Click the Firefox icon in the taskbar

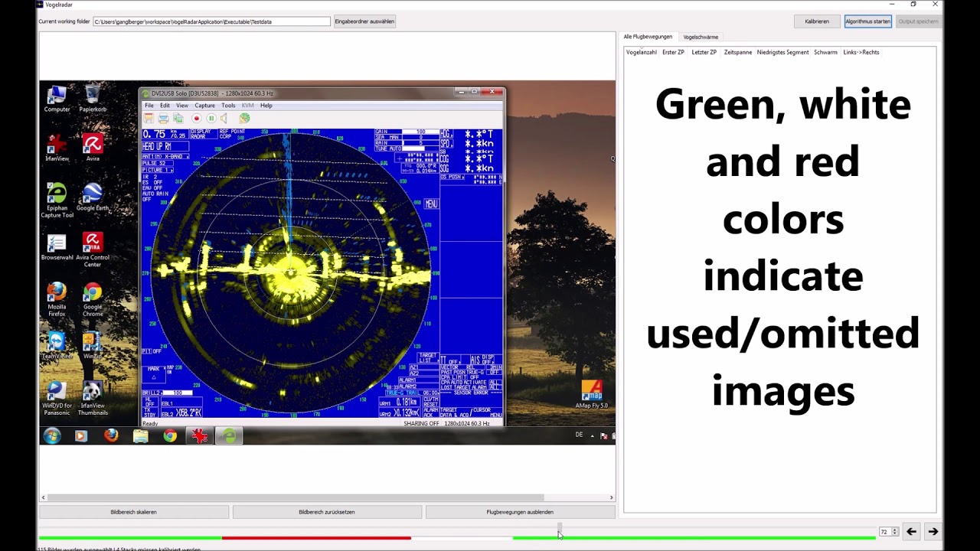[x=111, y=435]
